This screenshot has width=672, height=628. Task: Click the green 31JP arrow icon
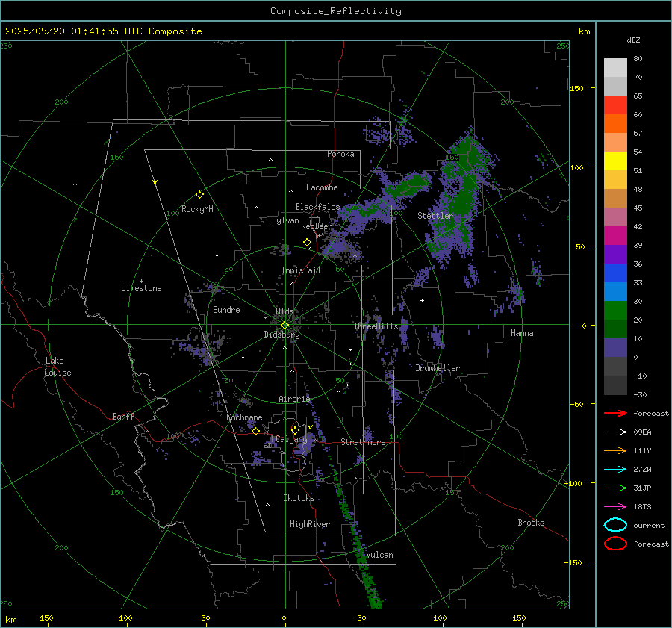[615, 488]
